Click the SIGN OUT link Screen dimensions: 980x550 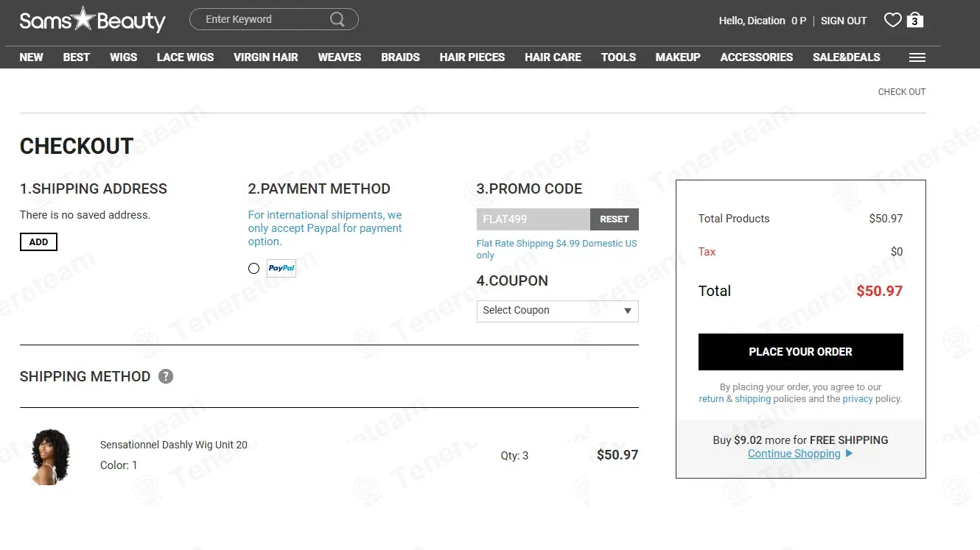pos(844,21)
